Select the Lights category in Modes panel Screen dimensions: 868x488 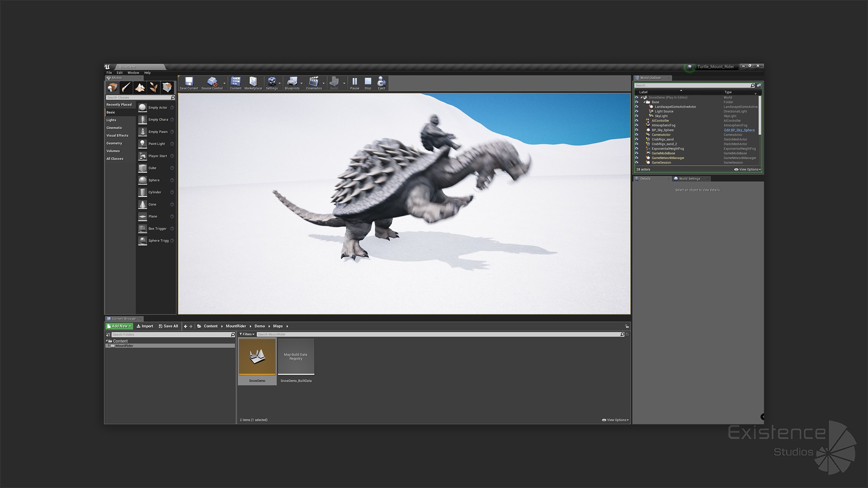[111, 120]
